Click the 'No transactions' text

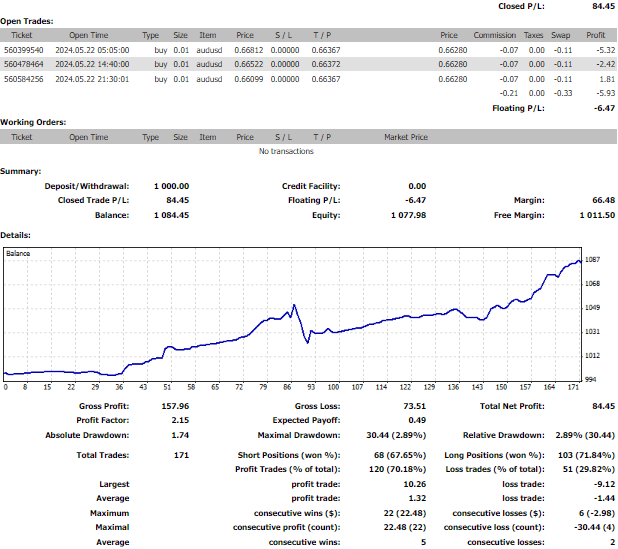286,151
